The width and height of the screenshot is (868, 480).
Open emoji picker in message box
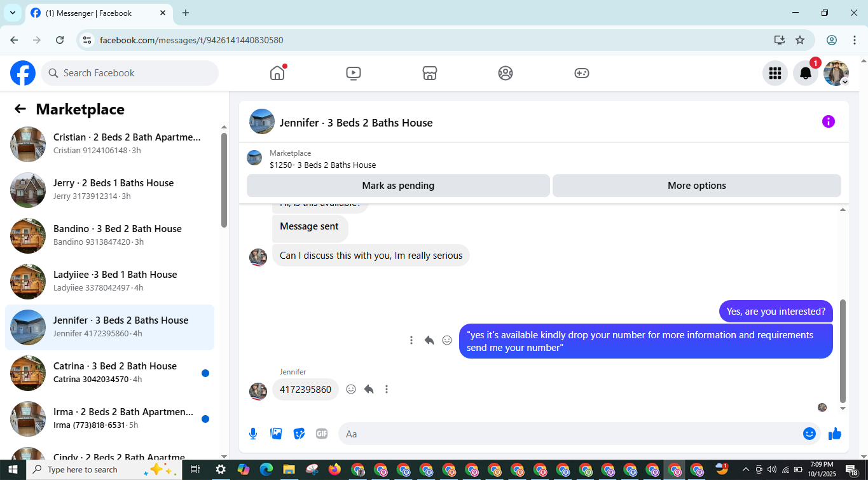pyautogui.click(x=809, y=434)
